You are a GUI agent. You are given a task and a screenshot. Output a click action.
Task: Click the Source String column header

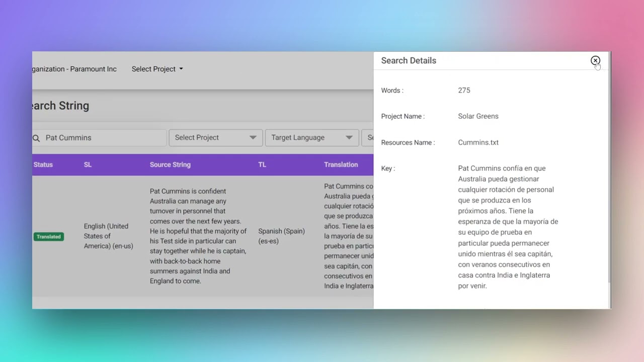coord(170,164)
